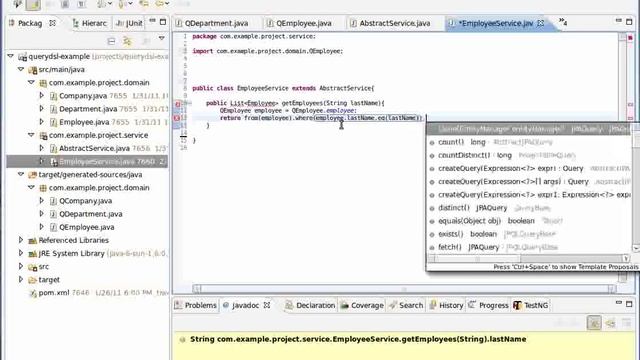
Task: Choose createQuery(Expression<?>[] args) proposal
Action: click(x=529, y=181)
